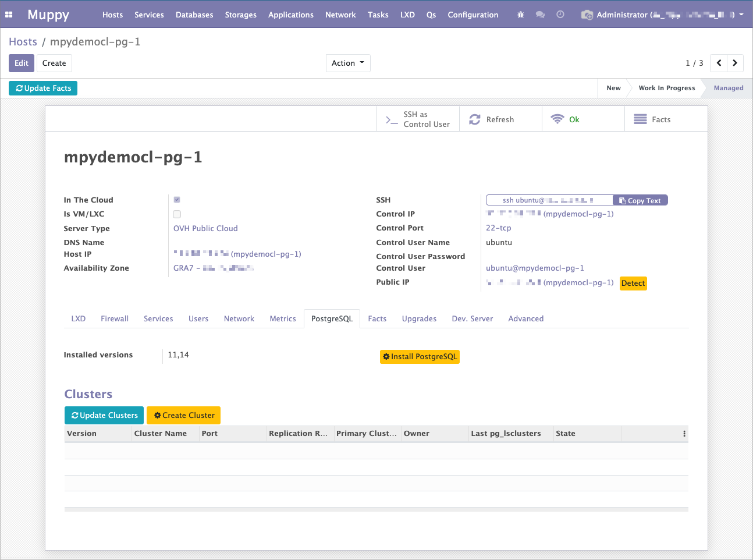Switch to the Network tab

click(x=239, y=318)
